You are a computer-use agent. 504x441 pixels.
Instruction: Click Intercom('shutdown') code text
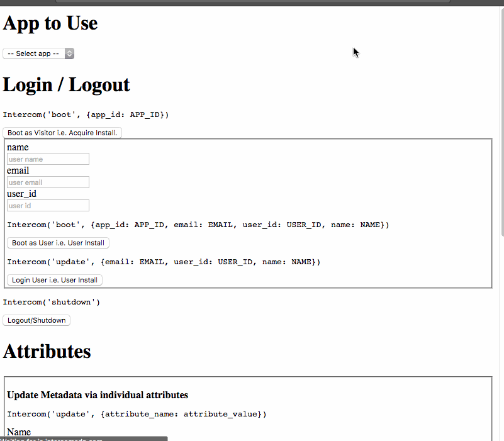pos(52,302)
